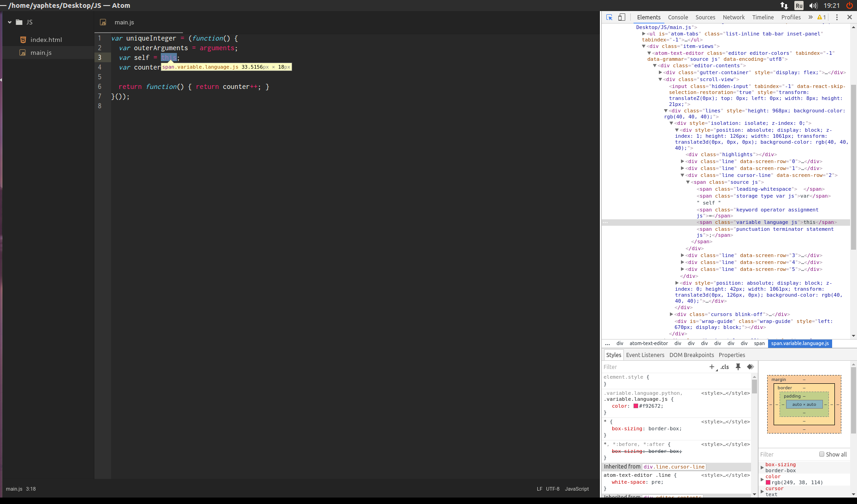Open index.html from the tree view

(x=46, y=40)
